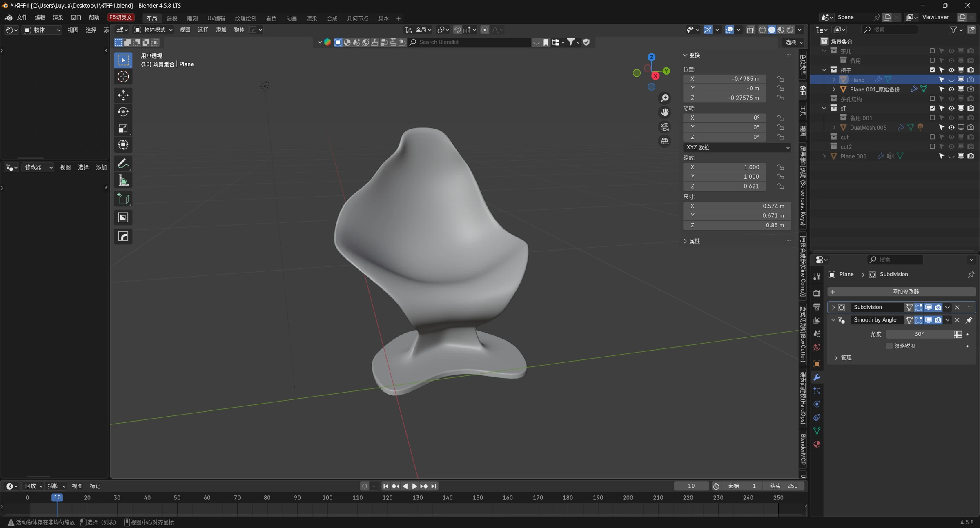Remove the Subdivision modifier with X
This screenshot has height=528, width=980.
tap(957, 307)
